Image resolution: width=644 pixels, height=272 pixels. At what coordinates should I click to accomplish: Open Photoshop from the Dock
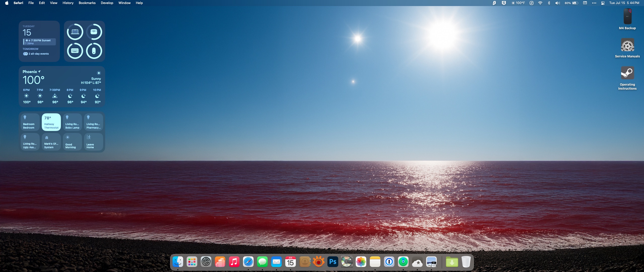333,262
